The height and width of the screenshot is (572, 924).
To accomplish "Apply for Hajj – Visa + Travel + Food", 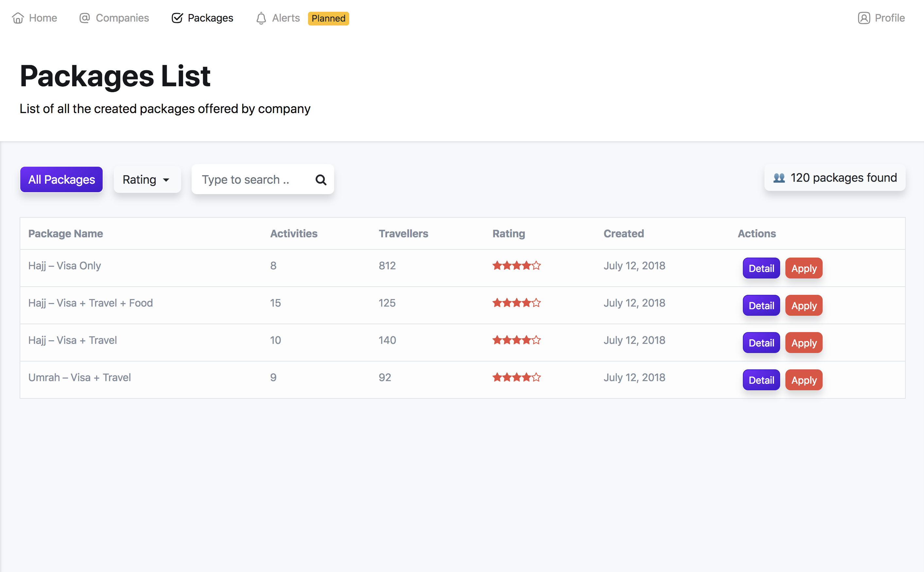I will pyautogui.click(x=804, y=305).
